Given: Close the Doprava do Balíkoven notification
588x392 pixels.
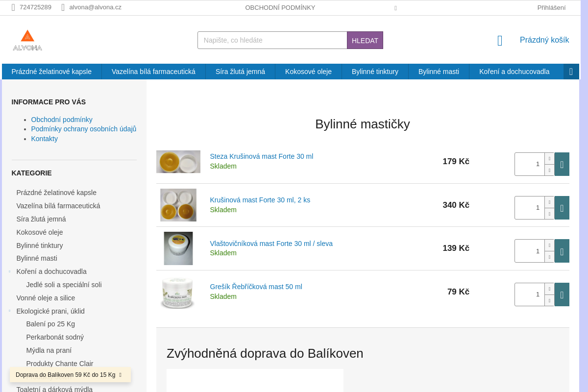Looking at the screenshot, I should click(120, 375).
